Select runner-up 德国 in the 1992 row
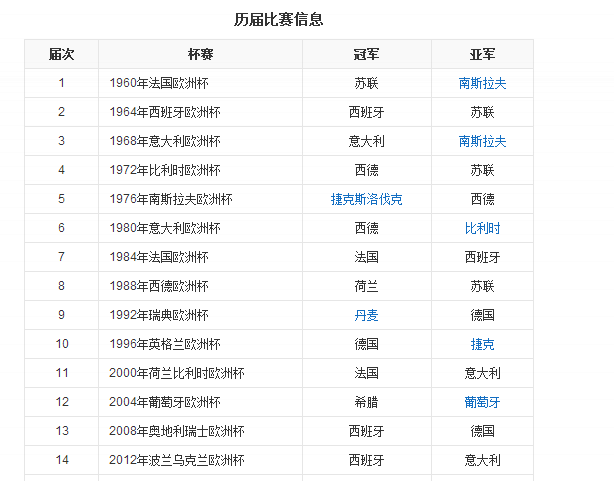 pos(482,315)
